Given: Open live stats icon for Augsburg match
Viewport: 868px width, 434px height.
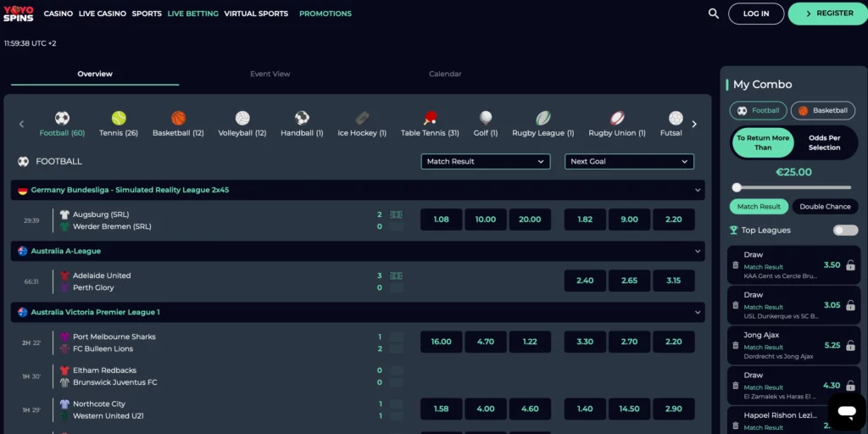Looking at the screenshot, I should click(x=396, y=214).
